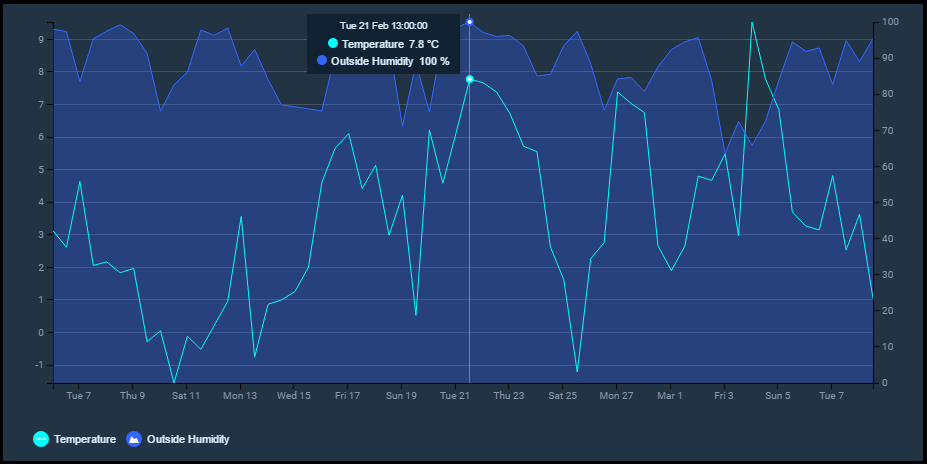Click the Thu 23 label on the x-axis
Screen dimensions: 927x464
509,396
